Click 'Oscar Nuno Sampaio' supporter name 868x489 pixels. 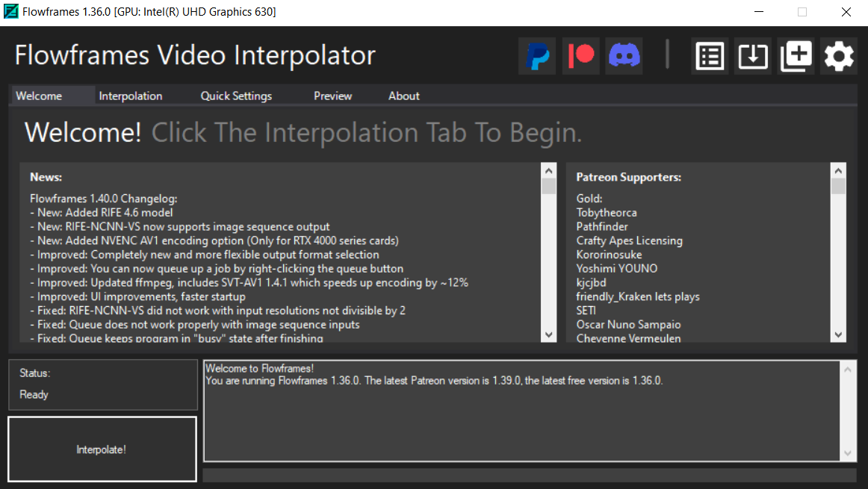click(x=628, y=325)
